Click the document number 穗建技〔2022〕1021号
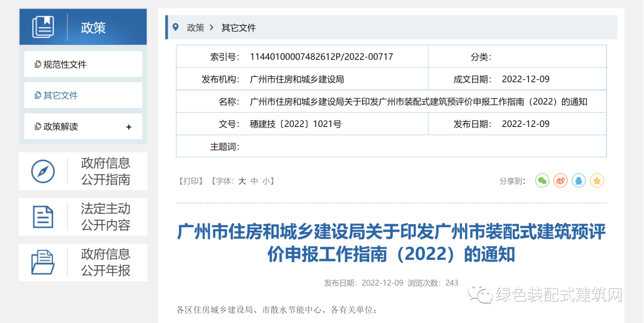The width and height of the screenshot is (644, 323). coord(295,124)
